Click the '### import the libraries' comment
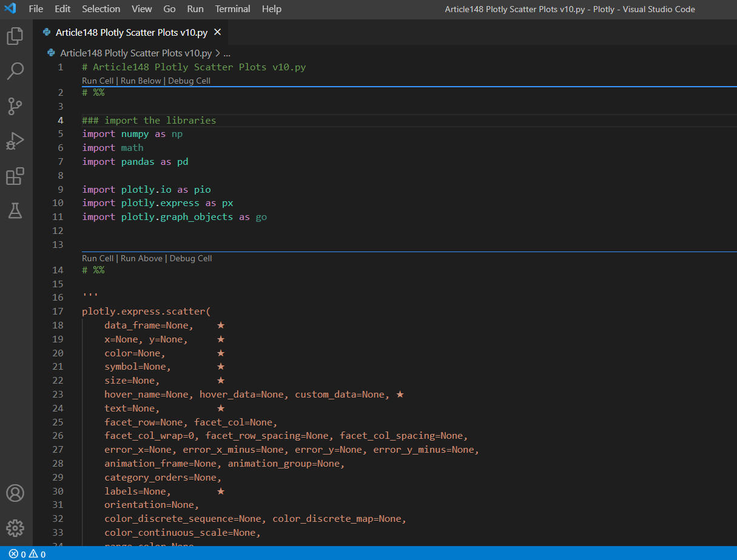Image resolution: width=737 pixels, height=560 pixels. [x=149, y=120]
